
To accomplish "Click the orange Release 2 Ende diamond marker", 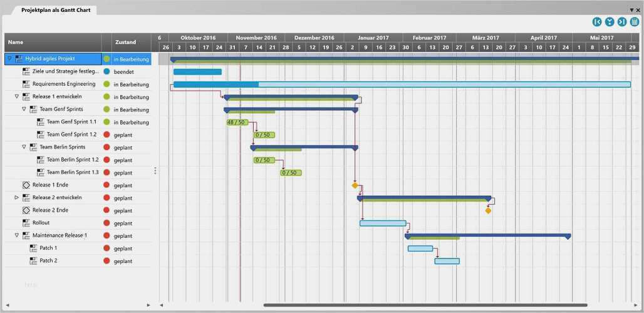I will click(x=488, y=210).
